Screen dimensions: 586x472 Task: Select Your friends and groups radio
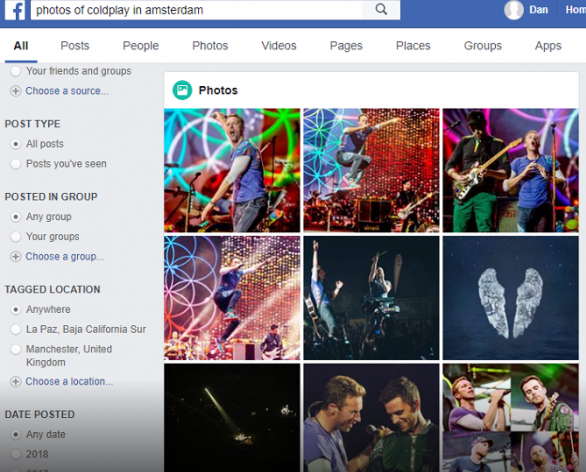(x=15, y=71)
